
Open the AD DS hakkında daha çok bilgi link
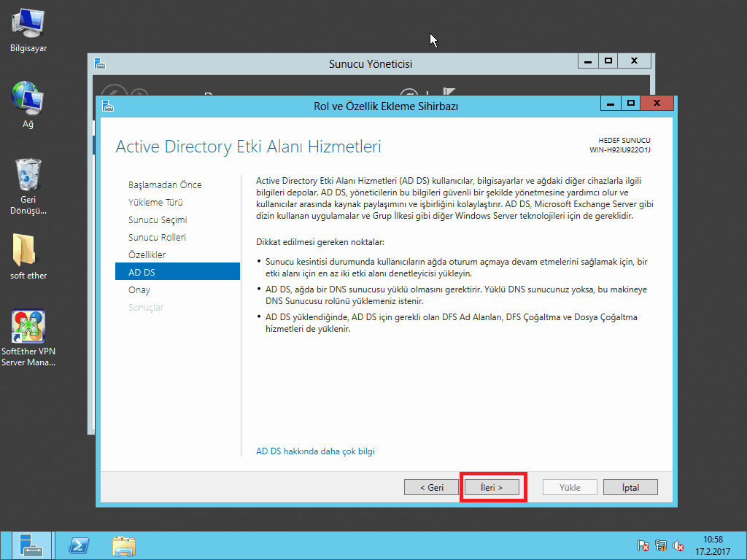pyautogui.click(x=315, y=451)
